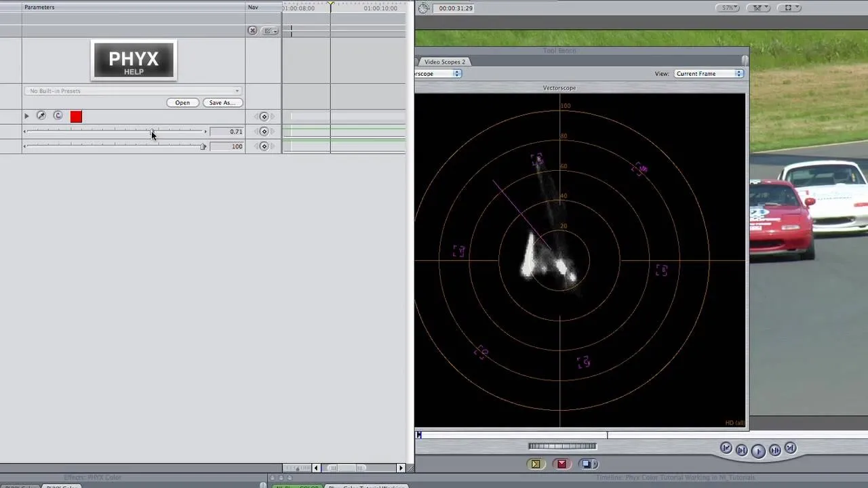
Task: Expand the color parameter disclosure triangle
Action: pos(26,117)
